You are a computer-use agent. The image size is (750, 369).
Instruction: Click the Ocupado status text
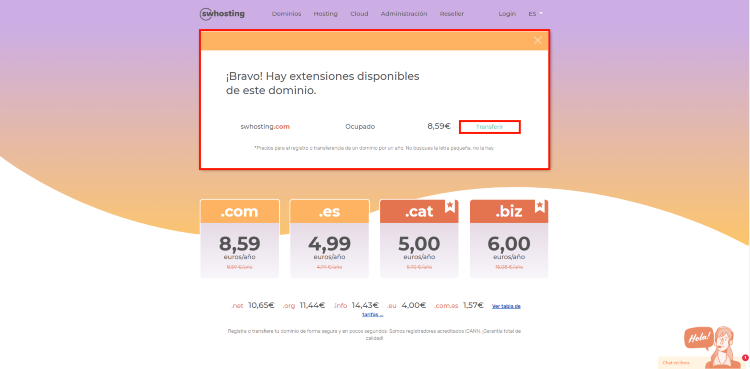click(360, 127)
